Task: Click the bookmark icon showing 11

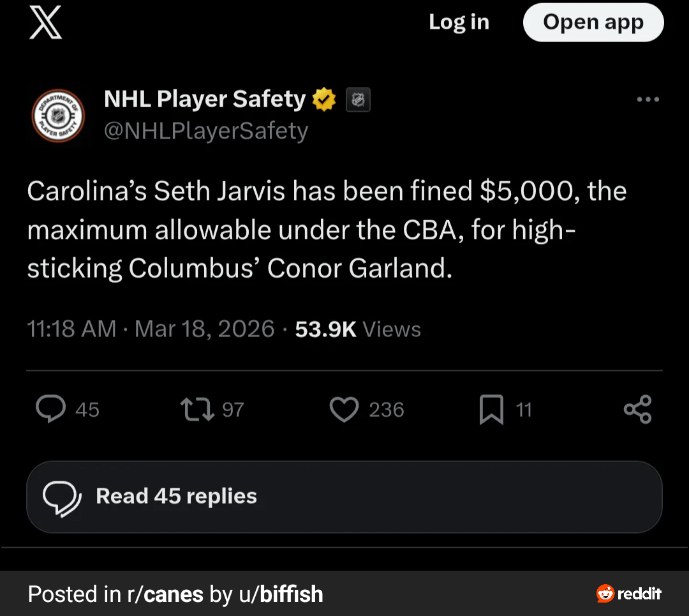Action: point(493,409)
